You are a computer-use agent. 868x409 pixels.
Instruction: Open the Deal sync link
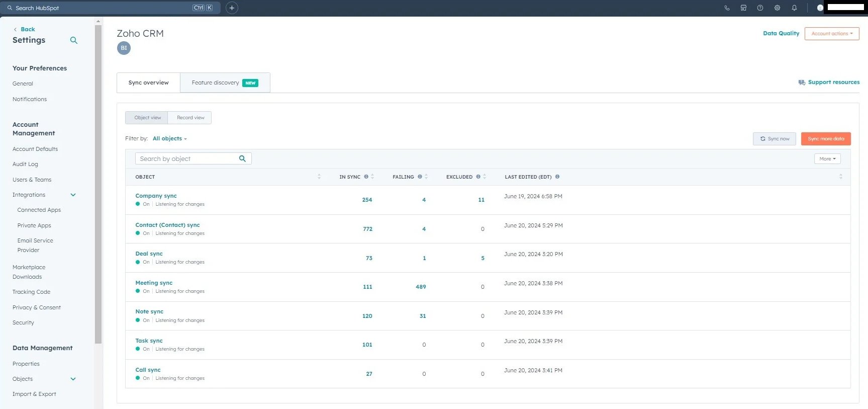click(x=149, y=254)
